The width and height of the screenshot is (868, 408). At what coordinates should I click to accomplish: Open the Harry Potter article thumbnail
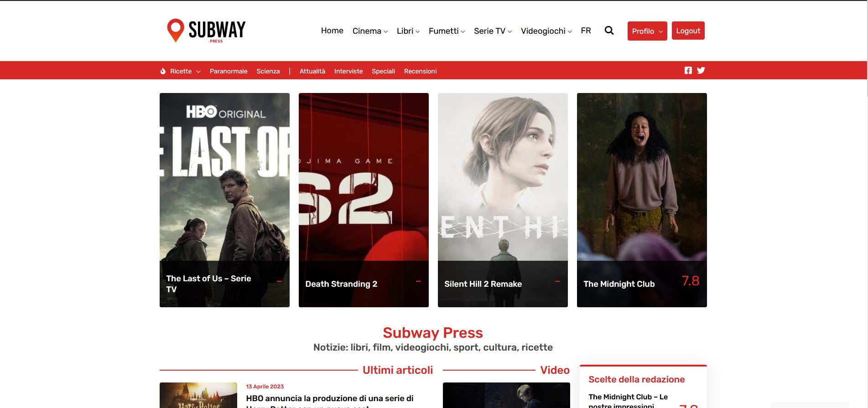point(198,395)
